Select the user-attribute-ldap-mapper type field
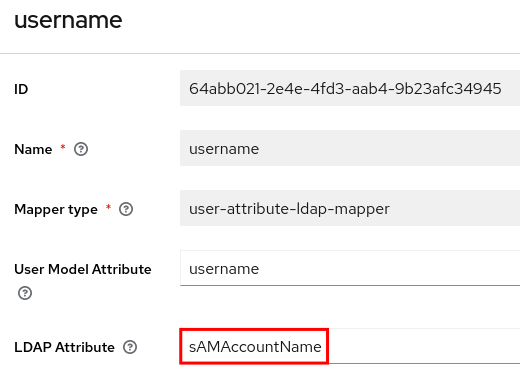520x382 pixels. (350, 208)
